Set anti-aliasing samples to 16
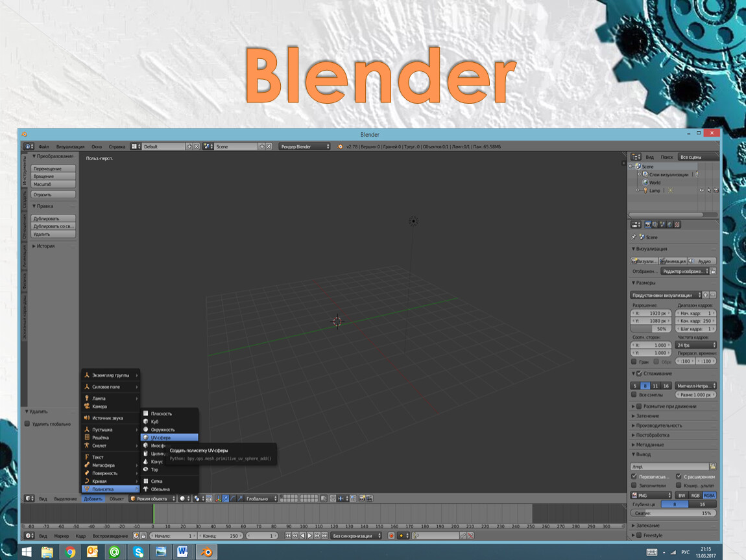Viewport: 746px width, 560px height. pyautogui.click(x=666, y=386)
